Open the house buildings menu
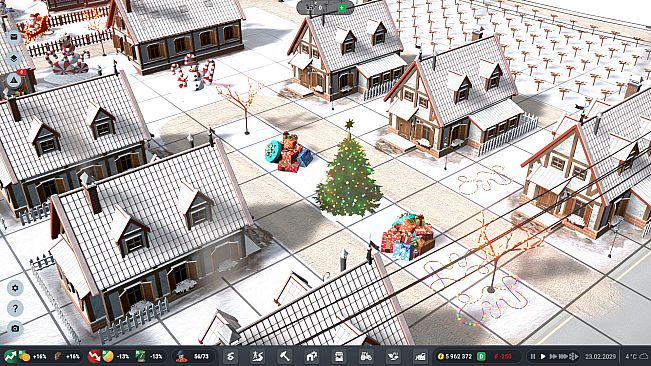Viewport: 651px width, 366px height. [x=312, y=356]
